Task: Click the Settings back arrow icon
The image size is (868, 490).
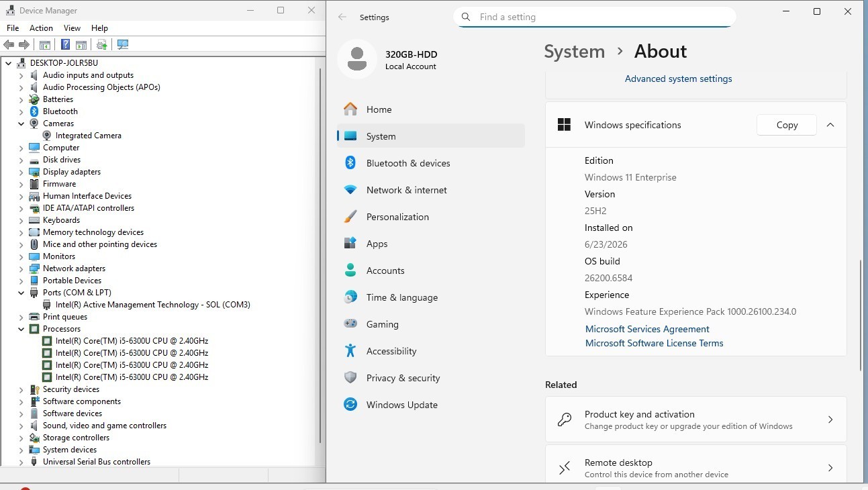Action: (342, 17)
